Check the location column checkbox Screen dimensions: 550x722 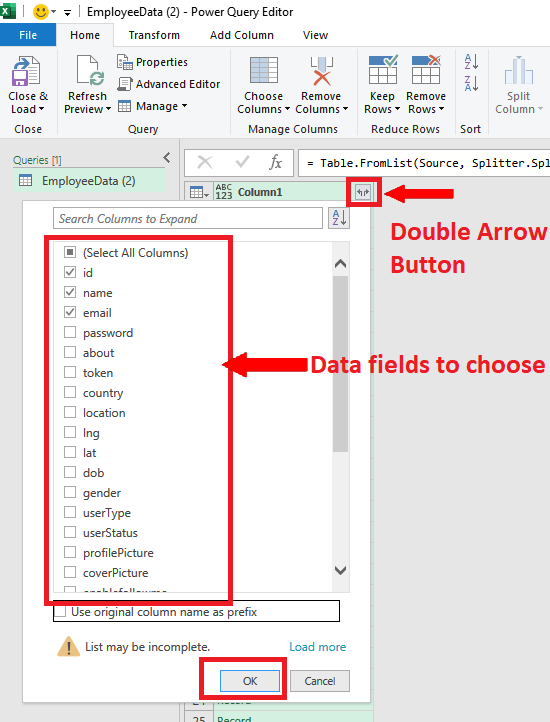[70, 412]
